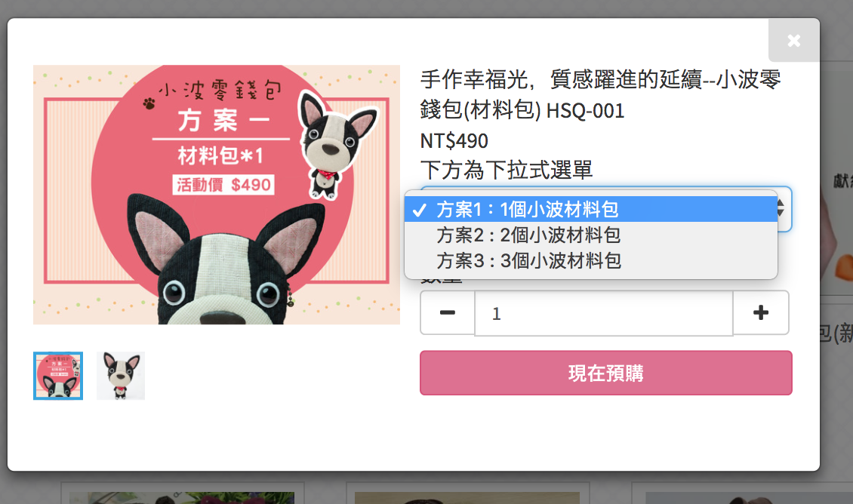Click the peach-colored product image behind popup
The image size is (853, 504).
point(836,234)
